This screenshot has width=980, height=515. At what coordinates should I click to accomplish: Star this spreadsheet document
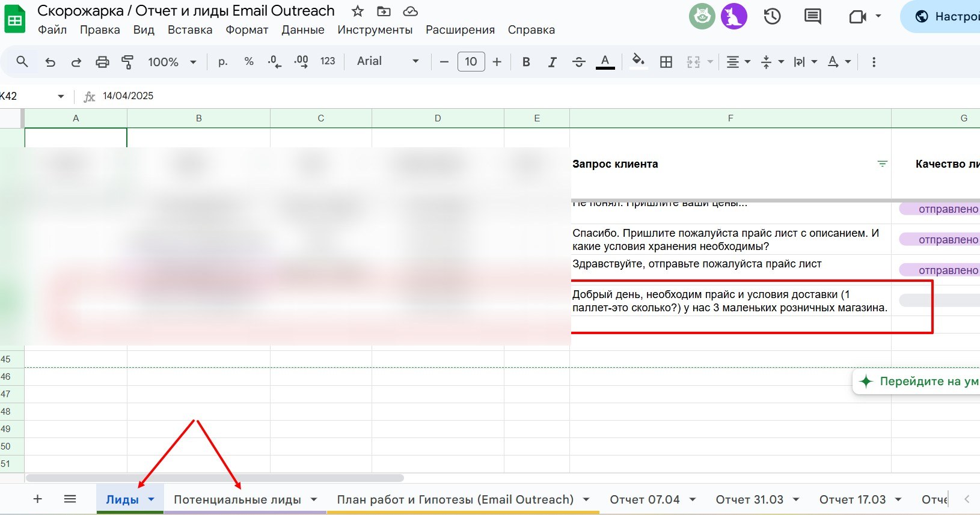(358, 11)
